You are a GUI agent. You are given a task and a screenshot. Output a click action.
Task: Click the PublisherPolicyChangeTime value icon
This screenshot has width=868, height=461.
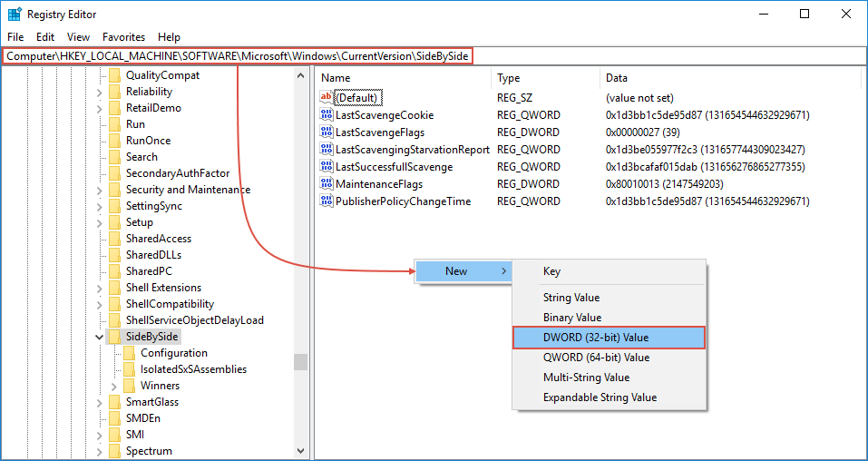[x=327, y=201]
